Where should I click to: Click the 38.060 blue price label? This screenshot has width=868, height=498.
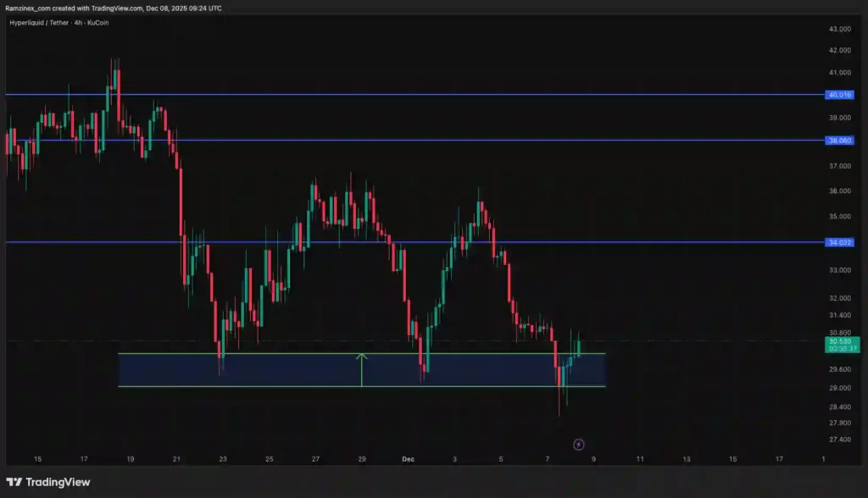[840, 141]
